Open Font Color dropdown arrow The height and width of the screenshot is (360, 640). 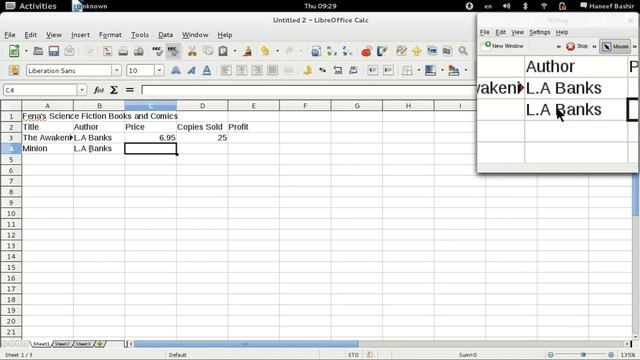pyautogui.click(x=466, y=70)
